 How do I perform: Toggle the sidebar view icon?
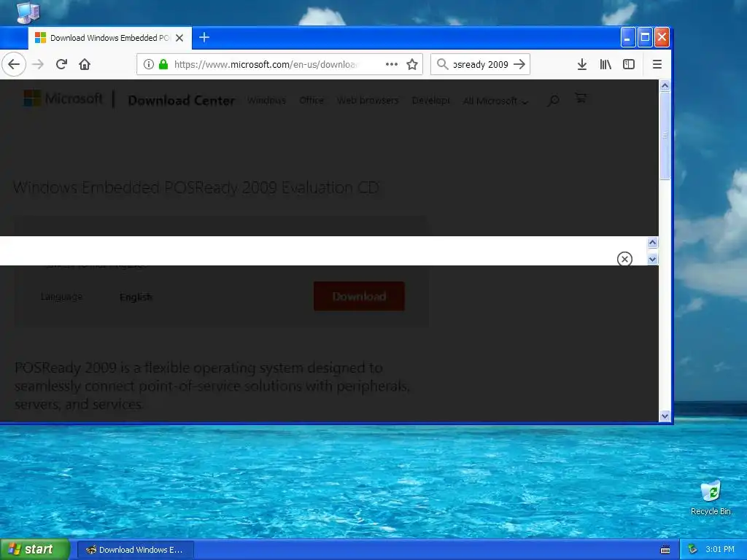629,64
